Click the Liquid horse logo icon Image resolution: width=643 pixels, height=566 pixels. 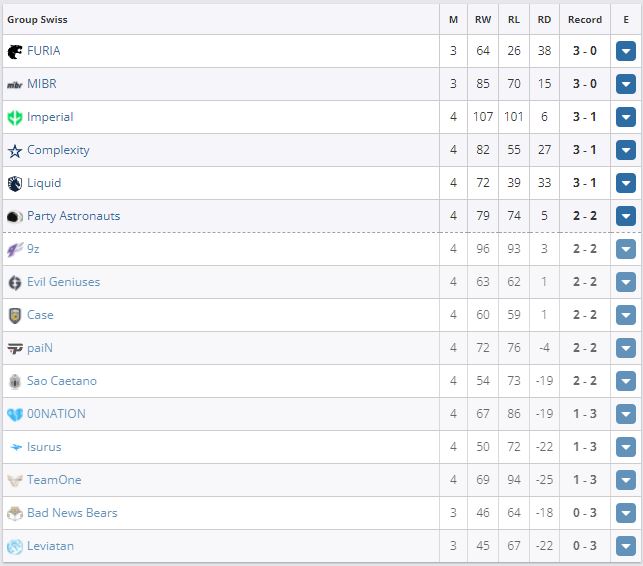click(x=15, y=183)
